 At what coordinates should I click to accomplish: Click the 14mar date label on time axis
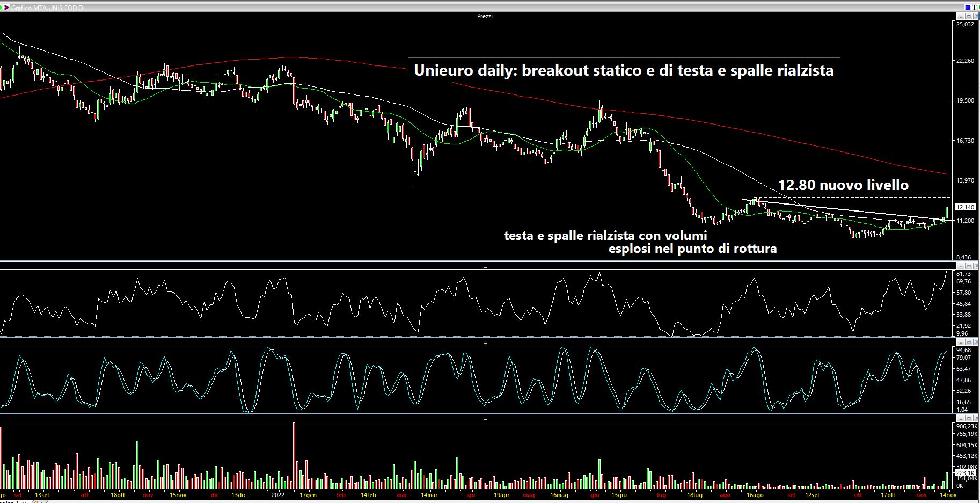pos(428,495)
